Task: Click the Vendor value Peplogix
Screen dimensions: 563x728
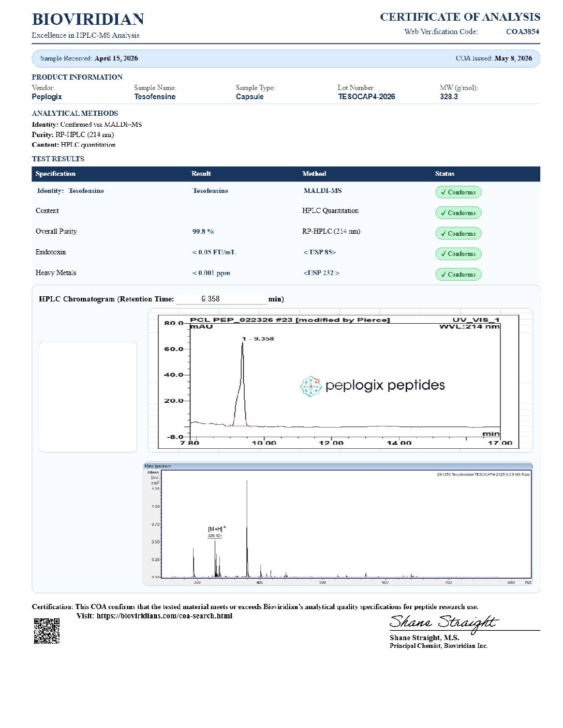Action: click(47, 97)
